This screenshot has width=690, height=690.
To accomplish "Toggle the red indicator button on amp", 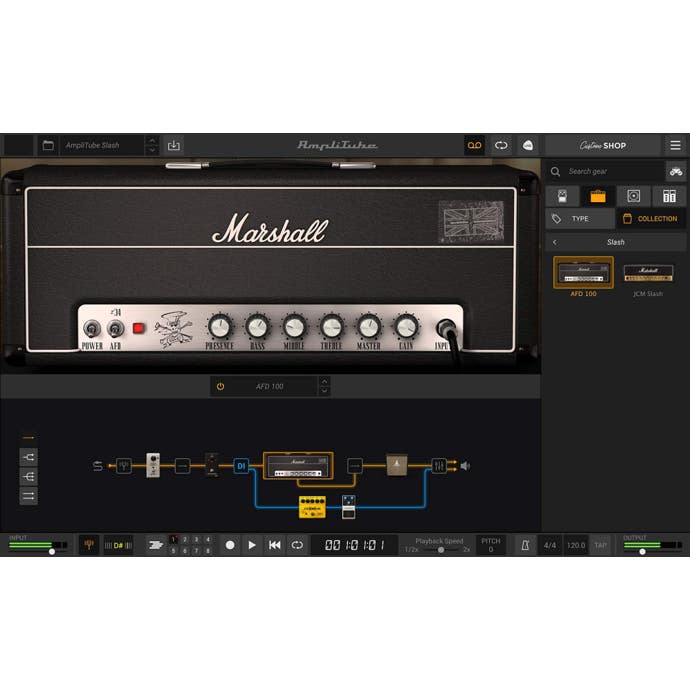I will coord(139,328).
